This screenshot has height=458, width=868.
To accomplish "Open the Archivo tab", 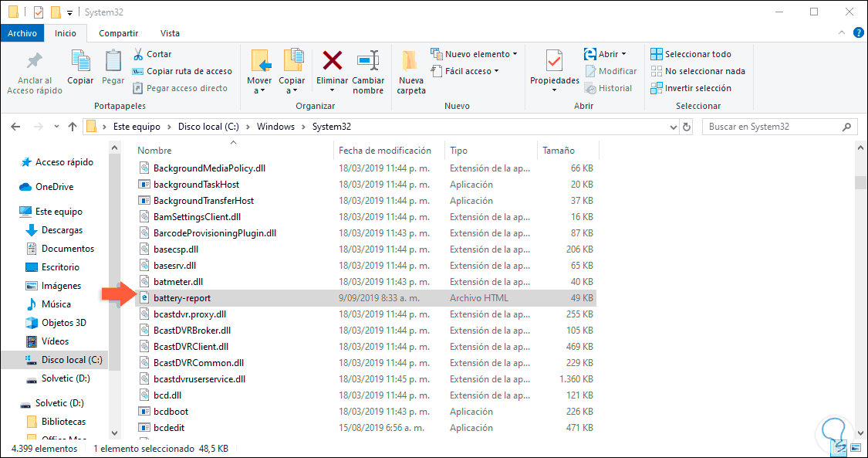I will 22,33.
